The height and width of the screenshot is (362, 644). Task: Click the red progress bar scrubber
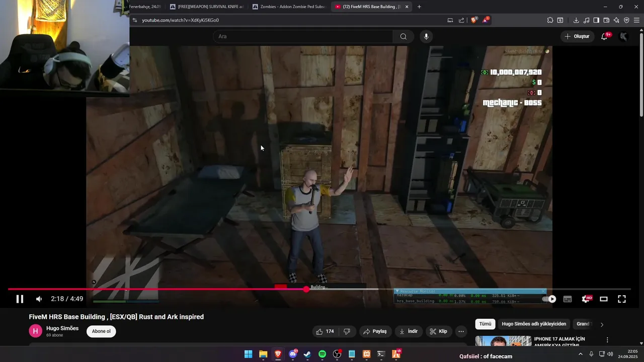tap(306, 289)
